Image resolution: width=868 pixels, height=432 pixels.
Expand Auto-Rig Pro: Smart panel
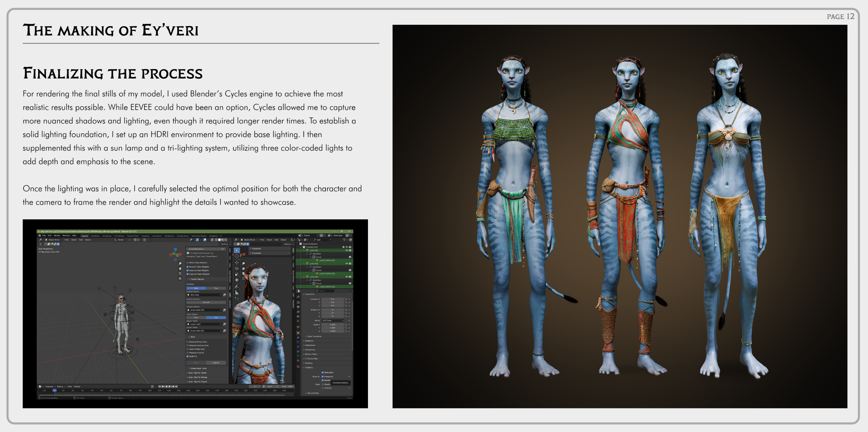tap(197, 373)
